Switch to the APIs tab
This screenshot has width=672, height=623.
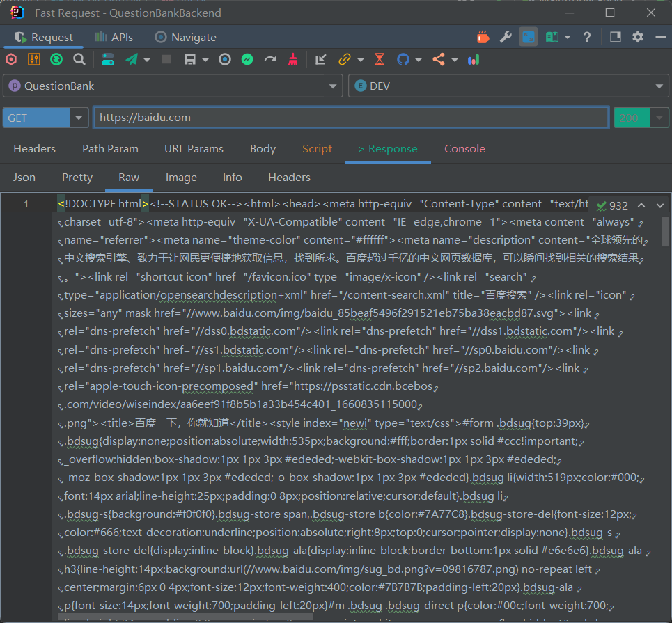(x=114, y=38)
